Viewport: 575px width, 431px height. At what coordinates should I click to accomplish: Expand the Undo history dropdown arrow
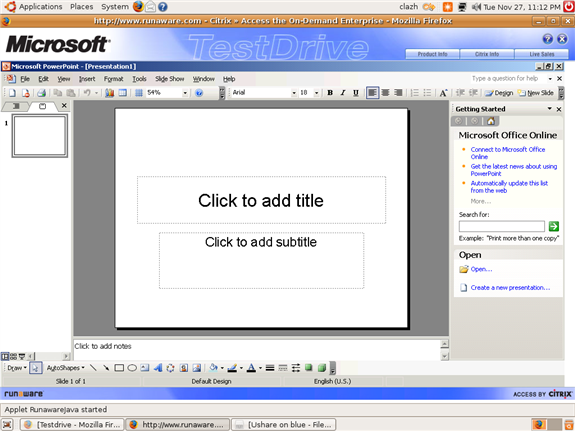click(x=96, y=93)
